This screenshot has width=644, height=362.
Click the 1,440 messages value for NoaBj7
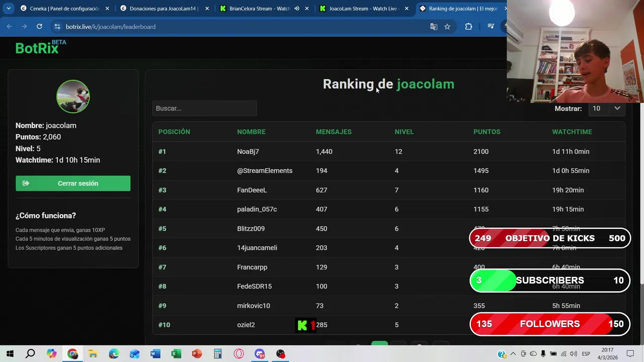point(324,151)
